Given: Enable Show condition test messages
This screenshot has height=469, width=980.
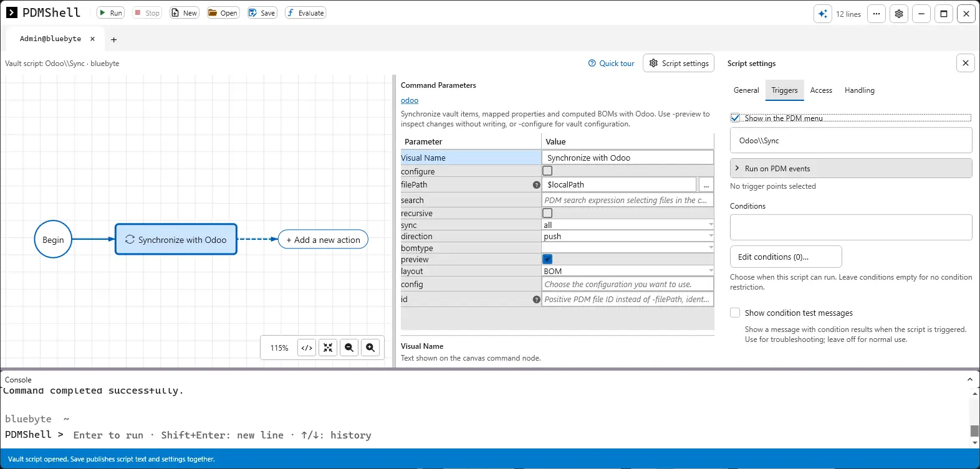Looking at the screenshot, I should [736, 313].
